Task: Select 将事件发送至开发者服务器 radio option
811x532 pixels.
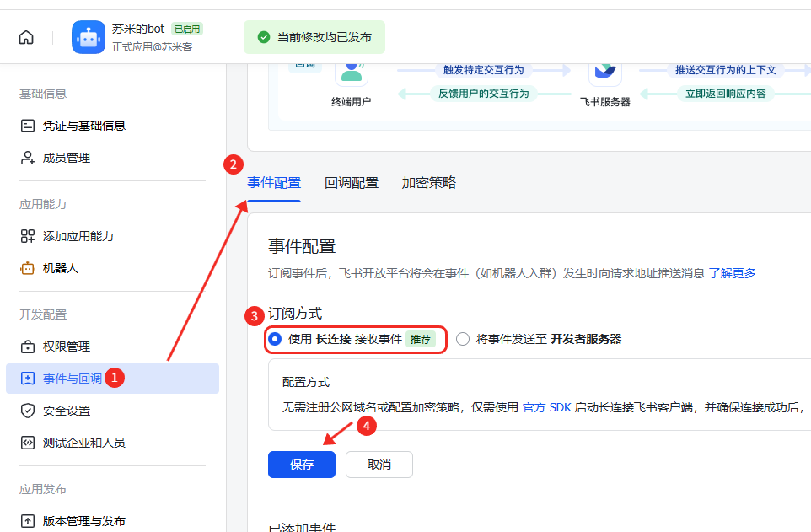Action: 463,340
